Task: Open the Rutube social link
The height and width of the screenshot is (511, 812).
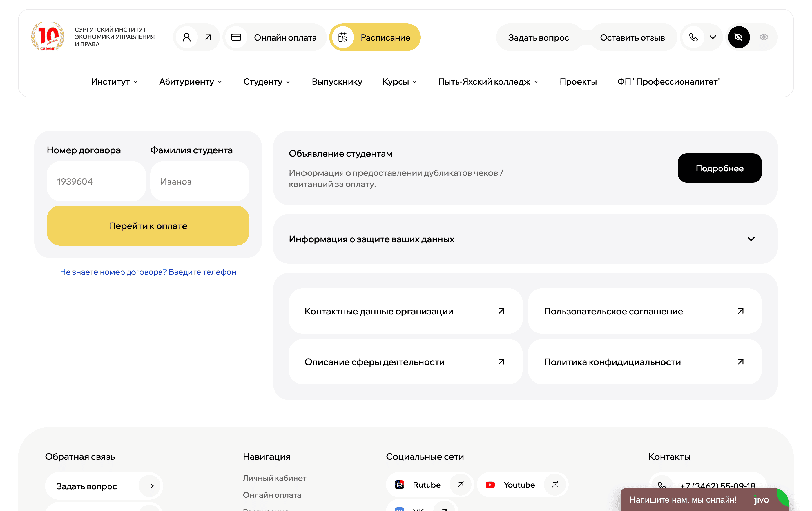Action: (x=430, y=485)
